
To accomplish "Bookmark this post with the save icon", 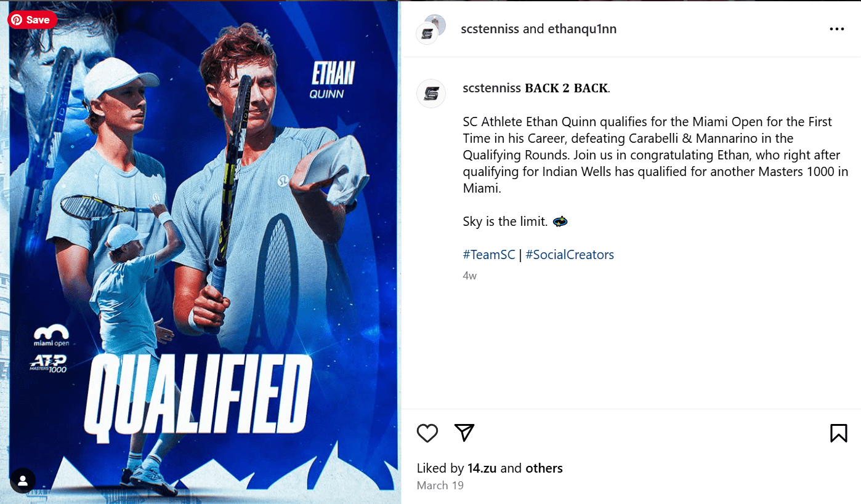I will pyautogui.click(x=838, y=433).
